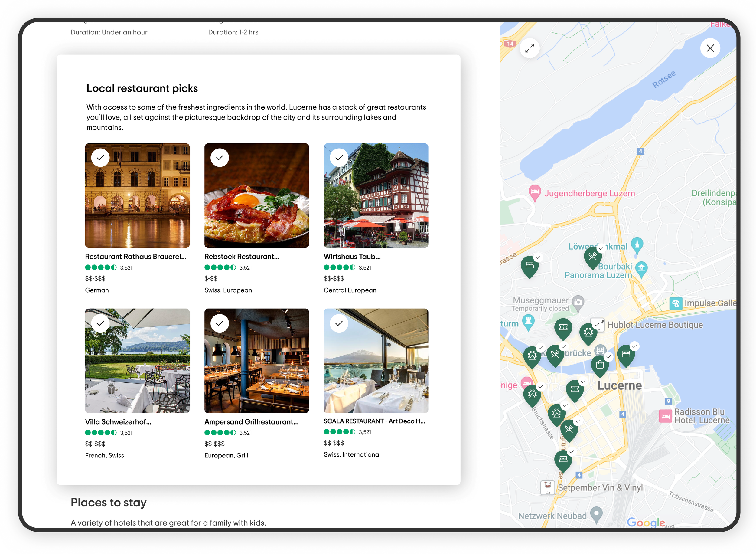Image resolution: width=756 pixels, height=554 pixels.
Task: Click the Netzwerk Neubad location pin
Action: pyautogui.click(x=596, y=513)
